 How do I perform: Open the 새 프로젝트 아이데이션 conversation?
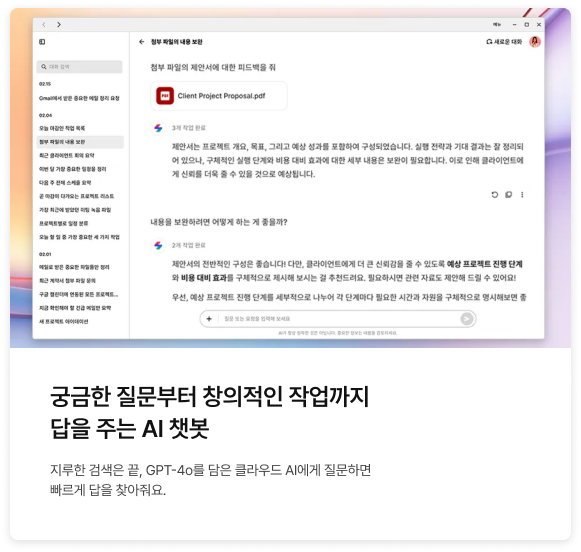point(64,322)
